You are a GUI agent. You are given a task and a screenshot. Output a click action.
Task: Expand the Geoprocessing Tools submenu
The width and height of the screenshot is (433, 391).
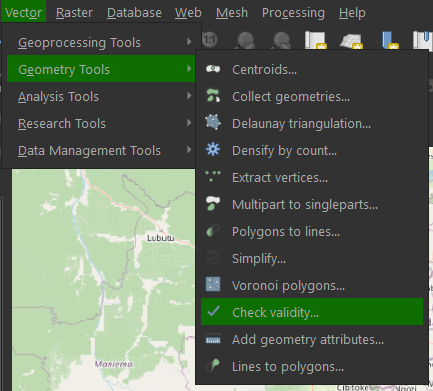click(101, 42)
